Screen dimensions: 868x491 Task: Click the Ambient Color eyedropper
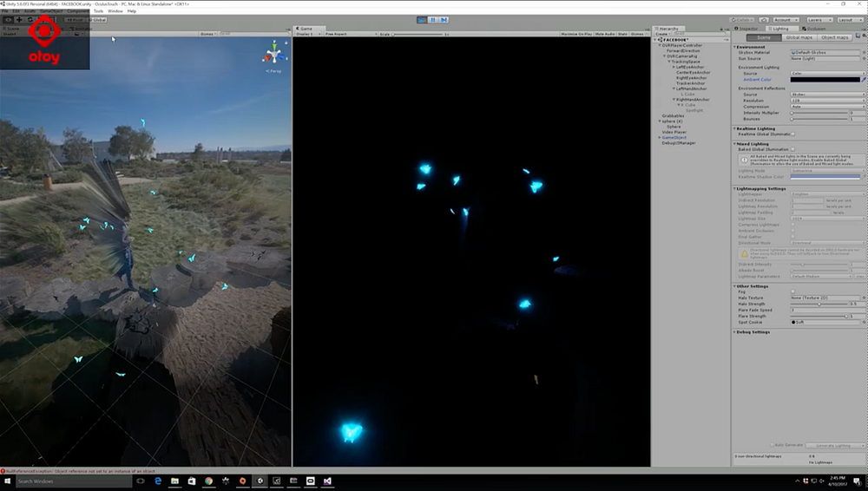(x=864, y=80)
